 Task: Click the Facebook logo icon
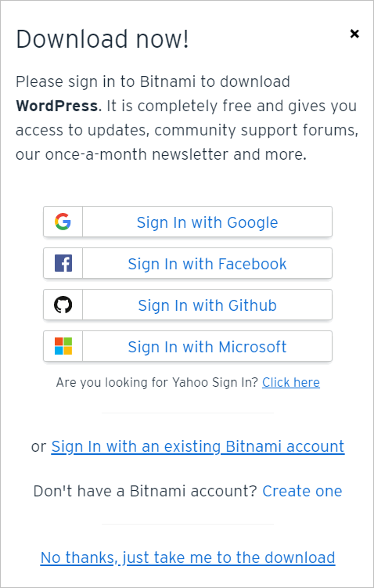point(63,263)
